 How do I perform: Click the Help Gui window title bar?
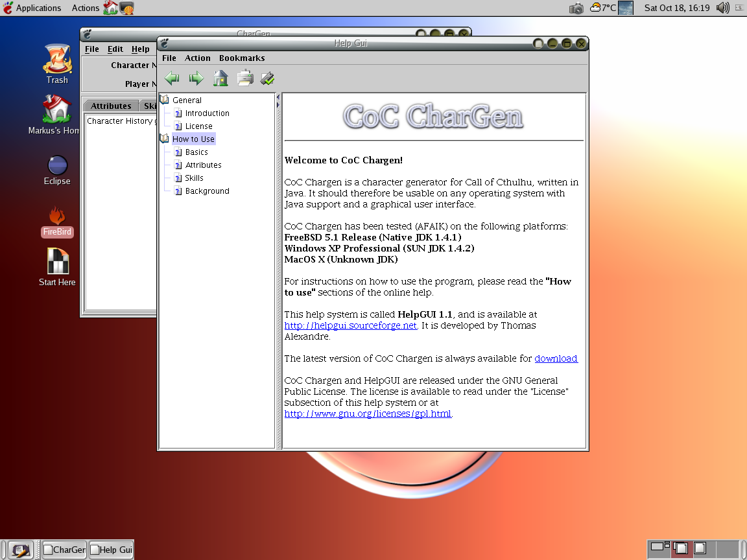(x=350, y=43)
